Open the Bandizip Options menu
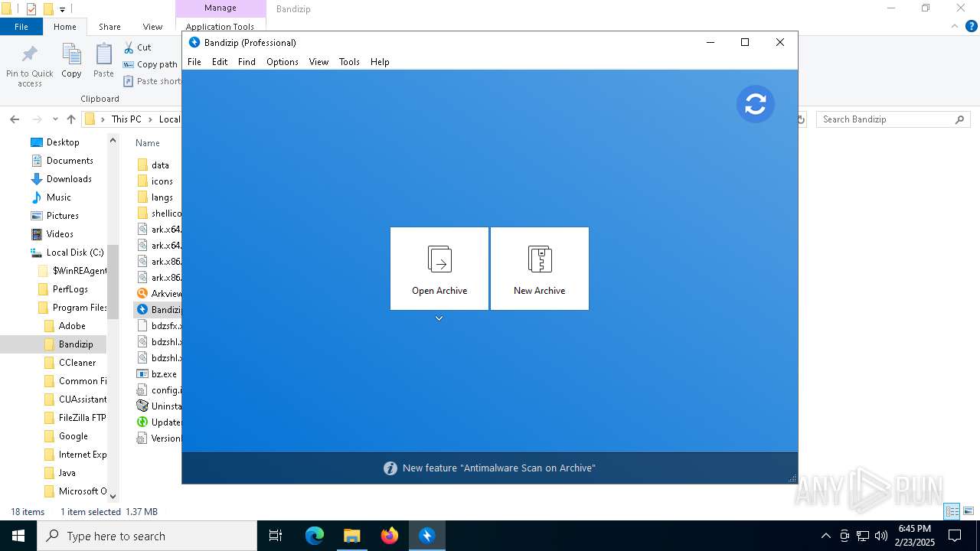 point(283,62)
